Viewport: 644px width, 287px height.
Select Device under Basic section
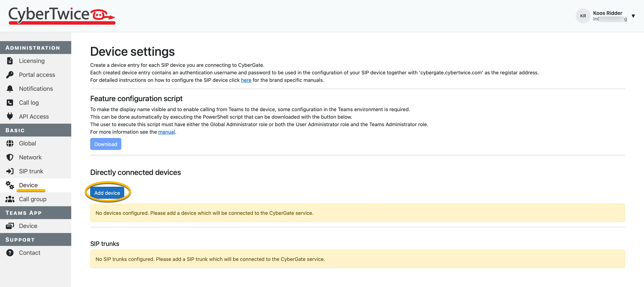click(x=35, y=185)
